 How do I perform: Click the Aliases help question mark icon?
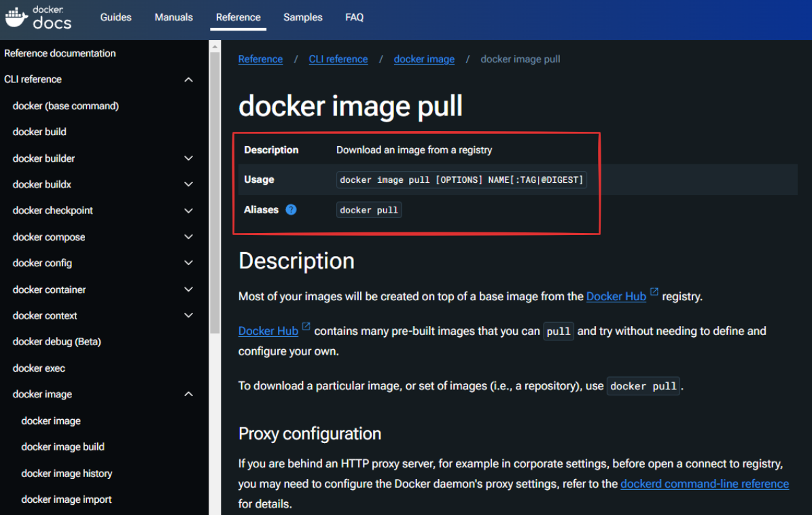point(291,210)
